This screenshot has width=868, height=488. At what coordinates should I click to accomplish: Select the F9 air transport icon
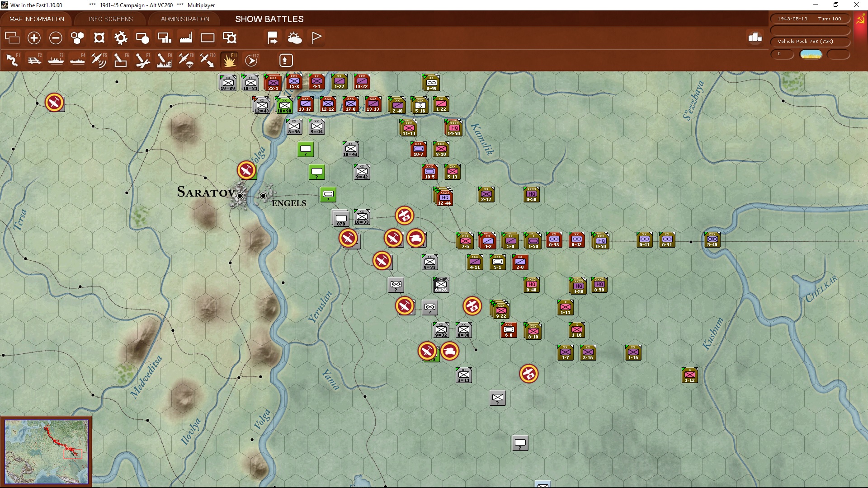point(186,60)
